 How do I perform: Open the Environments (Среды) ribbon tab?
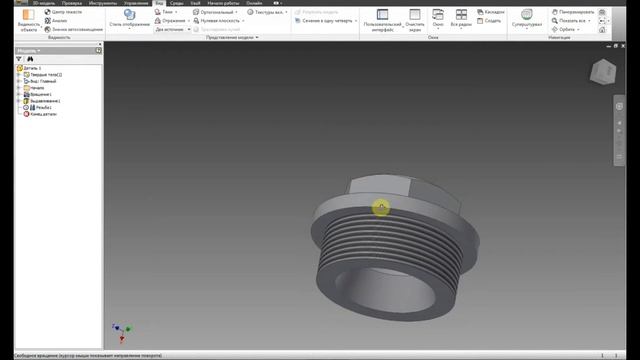click(176, 3)
